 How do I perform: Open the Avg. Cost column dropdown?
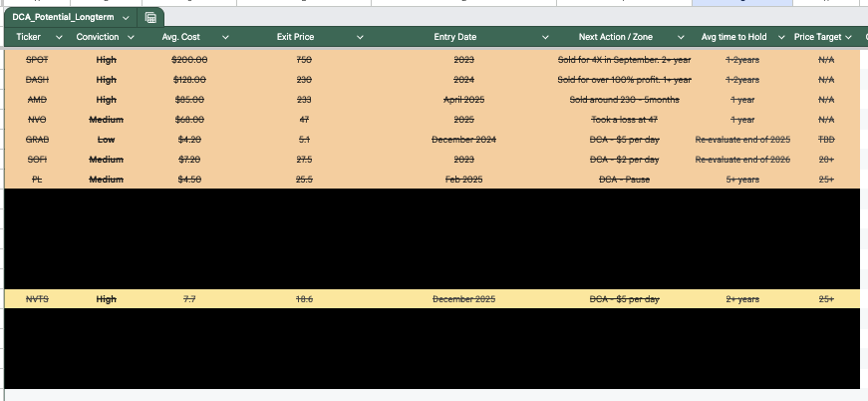pyautogui.click(x=225, y=37)
